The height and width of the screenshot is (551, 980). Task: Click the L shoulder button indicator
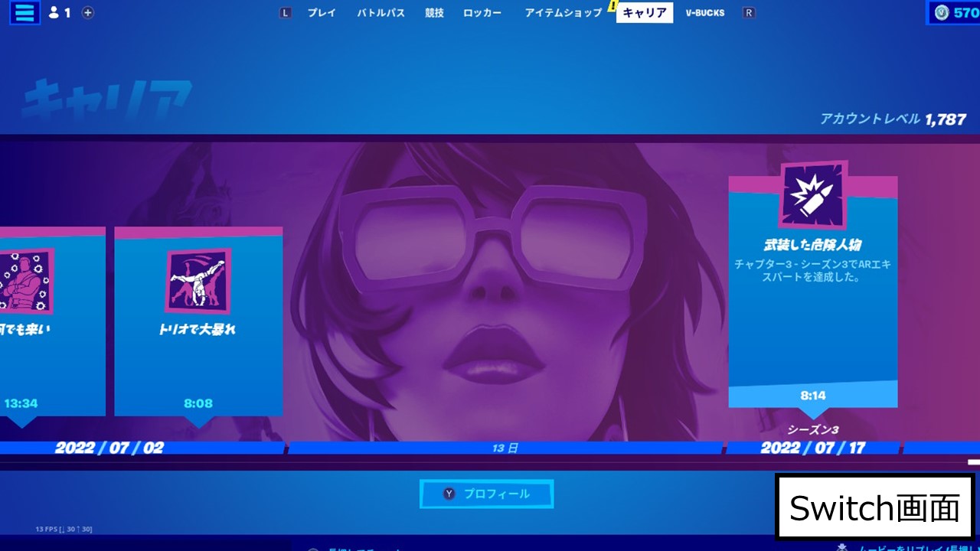click(x=285, y=12)
